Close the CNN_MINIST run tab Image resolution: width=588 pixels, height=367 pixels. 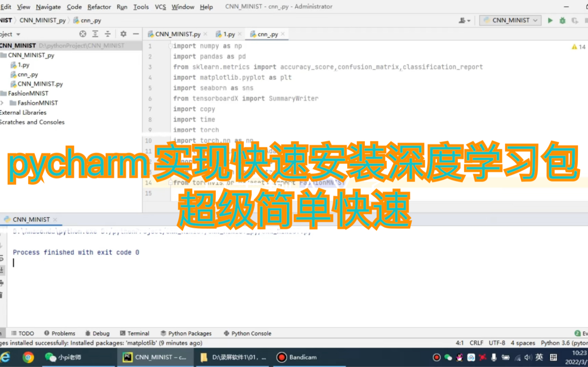pyautogui.click(x=55, y=219)
